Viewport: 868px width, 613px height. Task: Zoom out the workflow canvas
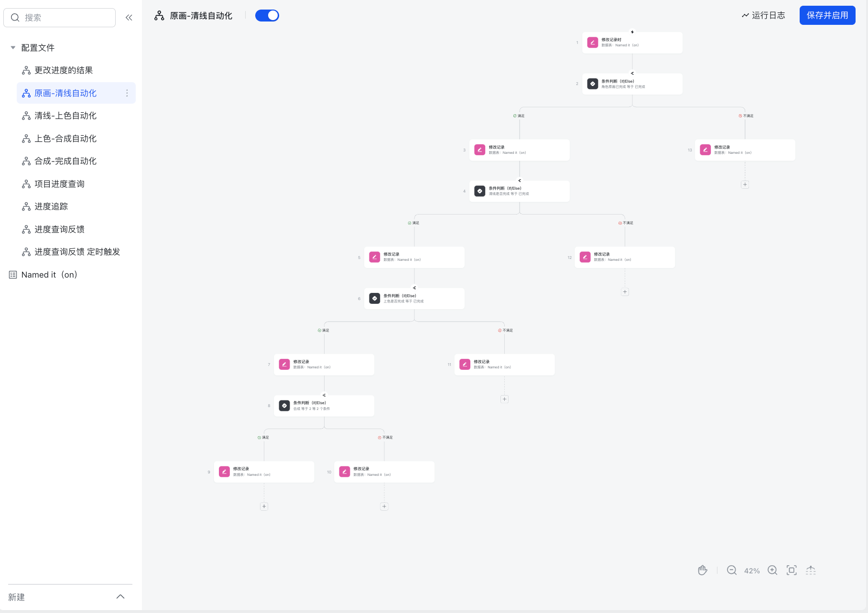731,570
